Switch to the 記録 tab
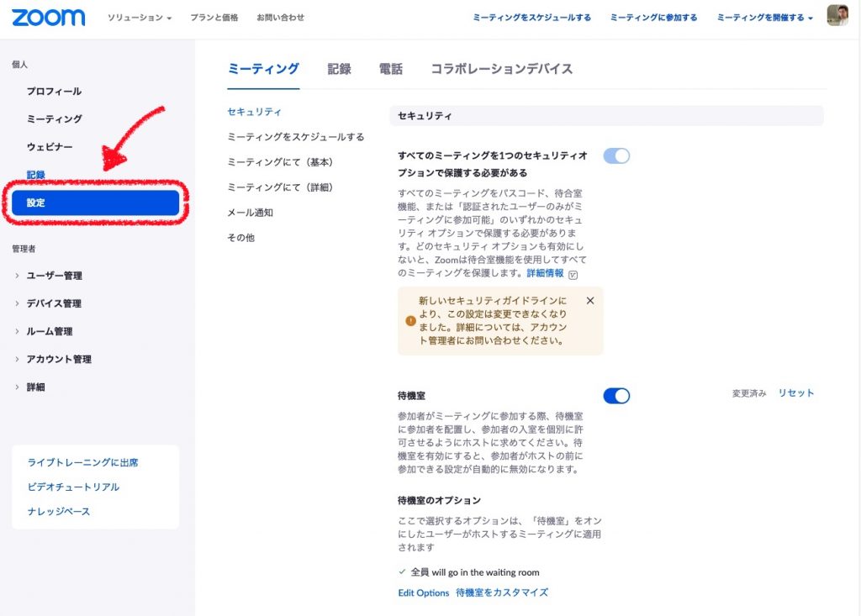 (x=339, y=69)
